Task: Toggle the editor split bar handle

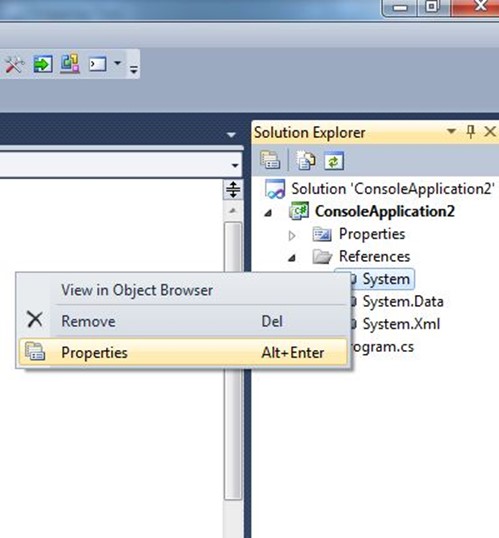Action: tap(233, 189)
